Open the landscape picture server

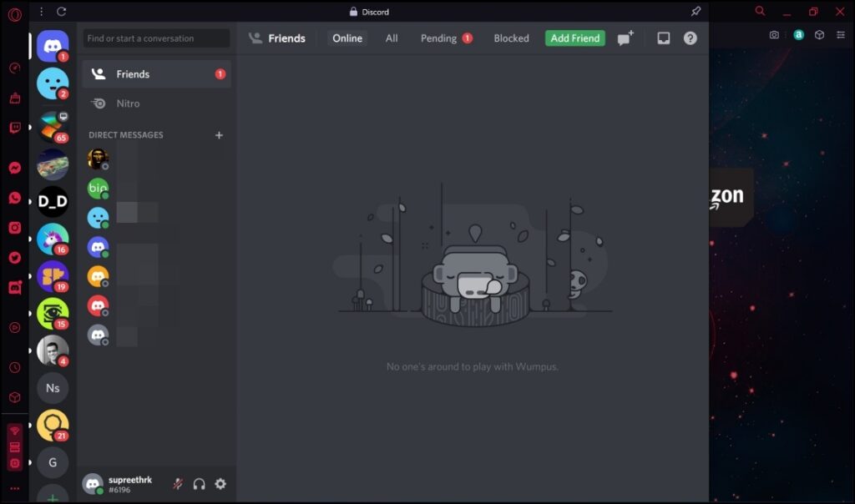53,164
